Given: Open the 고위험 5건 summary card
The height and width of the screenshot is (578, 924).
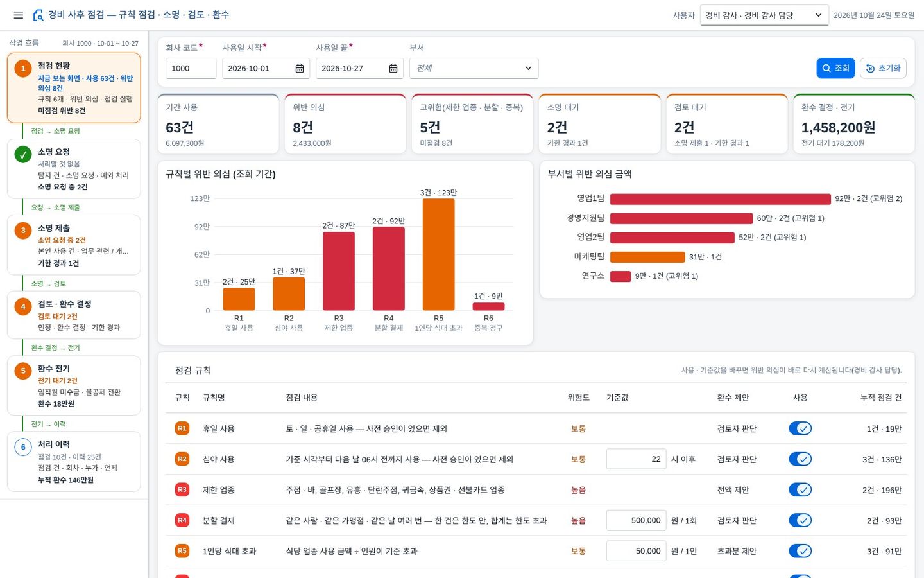Looking at the screenshot, I should point(472,124).
